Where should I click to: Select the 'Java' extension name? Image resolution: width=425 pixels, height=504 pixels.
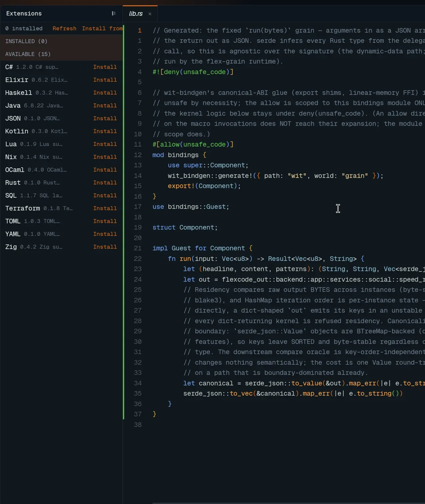pos(13,106)
